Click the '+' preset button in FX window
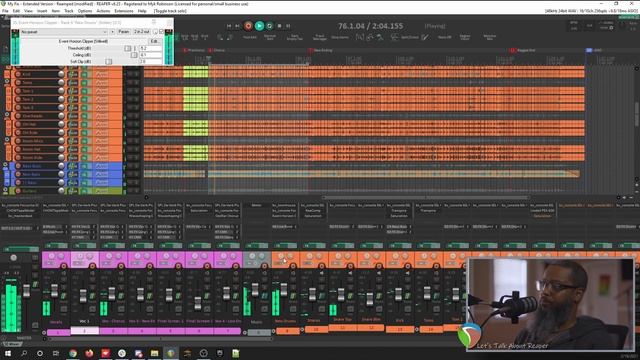The image size is (640, 360). coord(112,32)
